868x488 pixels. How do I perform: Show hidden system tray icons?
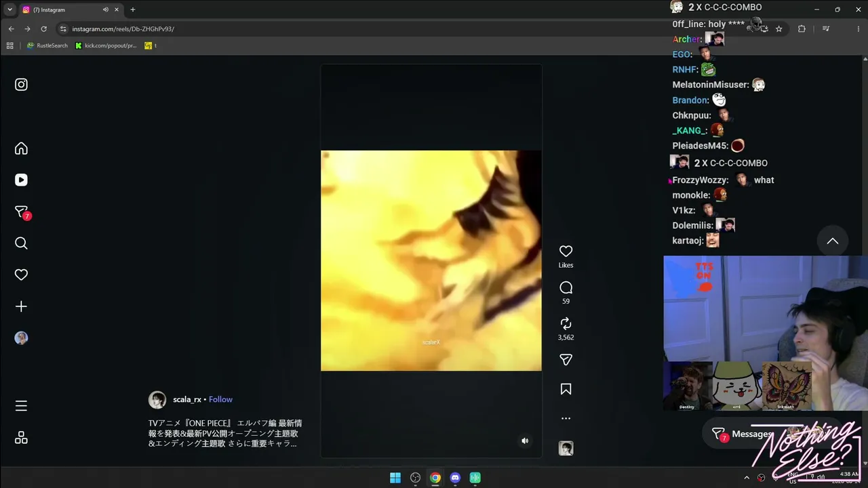(x=747, y=478)
